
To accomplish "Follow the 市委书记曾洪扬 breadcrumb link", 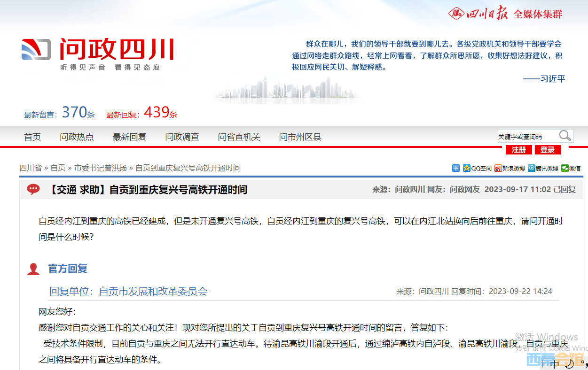I will (100, 168).
